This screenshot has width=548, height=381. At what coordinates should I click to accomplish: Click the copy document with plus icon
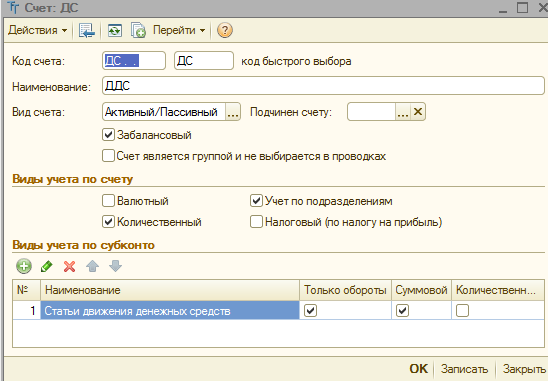(x=138, y=30)
